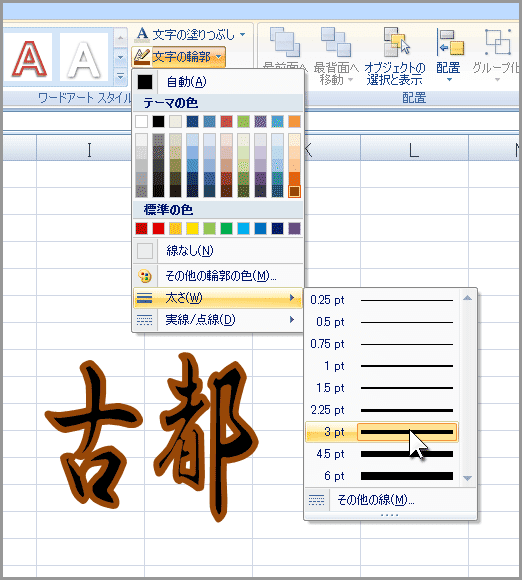Click the color palette icon for more outline colors

coord(145,276)
